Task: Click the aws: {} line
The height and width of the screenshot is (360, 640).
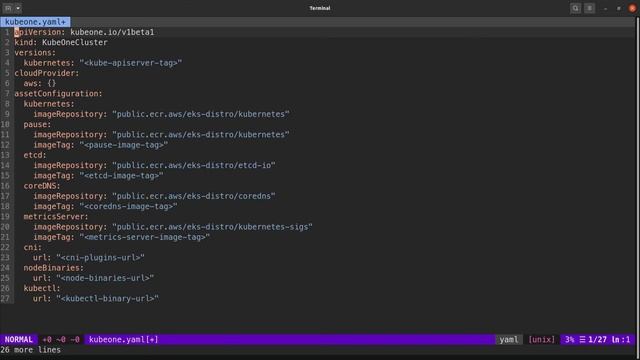Action: pyautogui.click(x=40, y=83)
